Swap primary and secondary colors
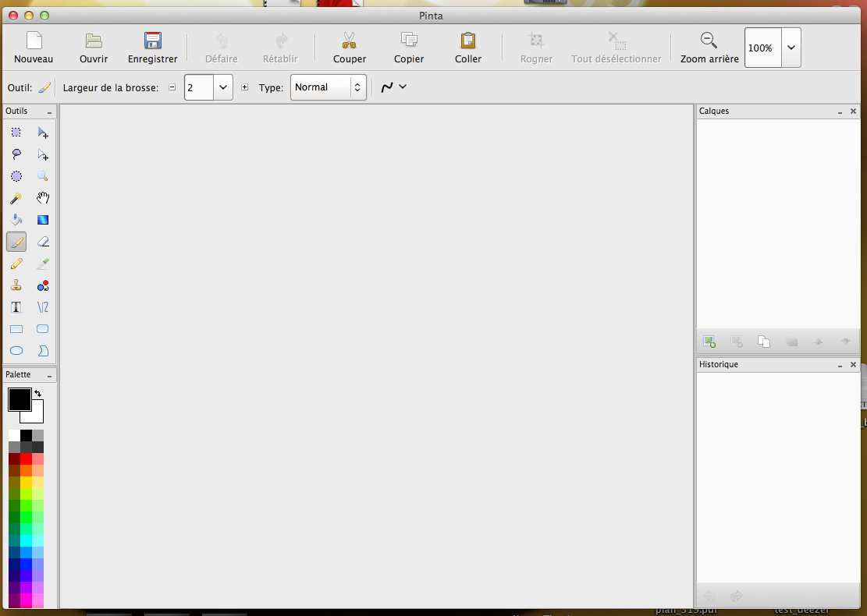The image size is (867, 616). (37, 393)
